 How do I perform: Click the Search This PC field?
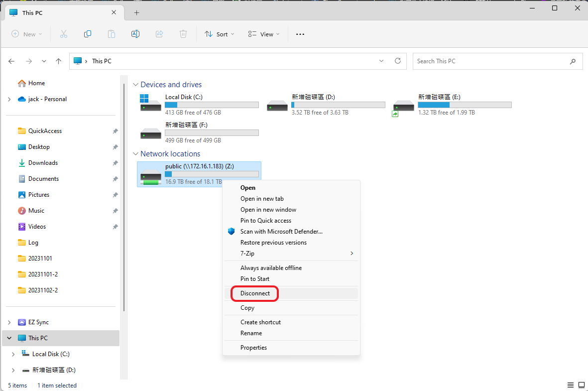tap(490, 61)
